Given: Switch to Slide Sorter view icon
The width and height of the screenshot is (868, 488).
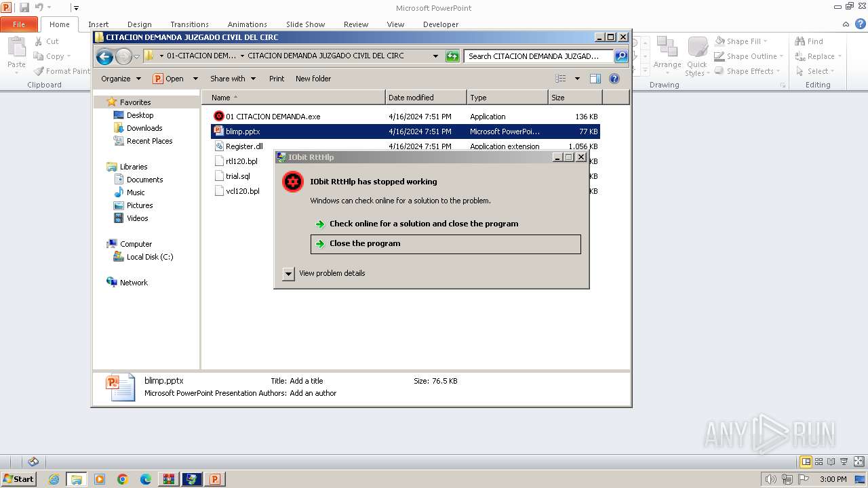Looking at the screenshot, I should [x=819, y=462].
